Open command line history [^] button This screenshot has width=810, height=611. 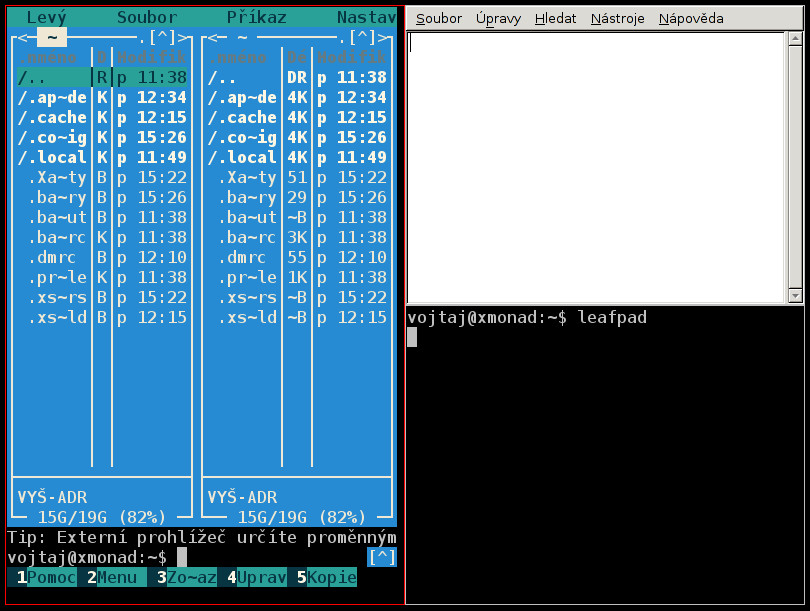[x=382, y=557]
